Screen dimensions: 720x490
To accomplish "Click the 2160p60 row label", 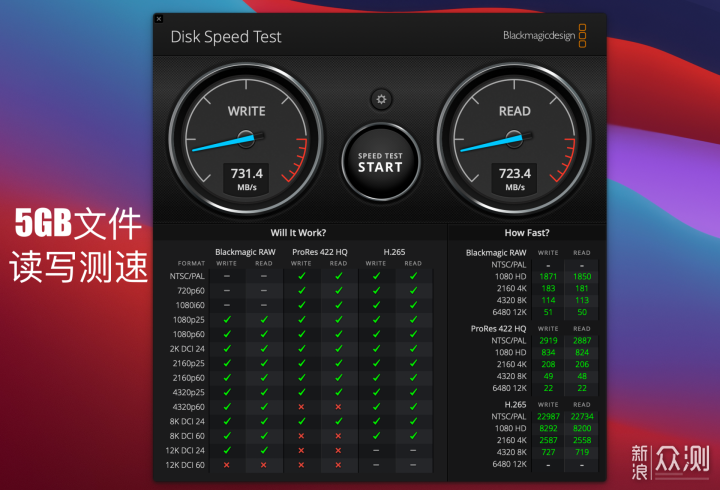I will click(189, 378).
